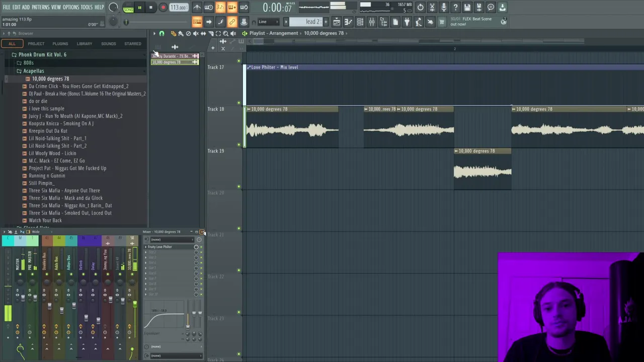Open the EDIT menu

[17, 7]
